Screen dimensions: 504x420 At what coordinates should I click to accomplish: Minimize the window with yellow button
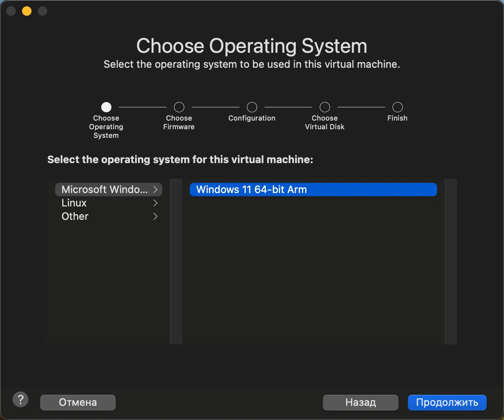tap(27, 11)
